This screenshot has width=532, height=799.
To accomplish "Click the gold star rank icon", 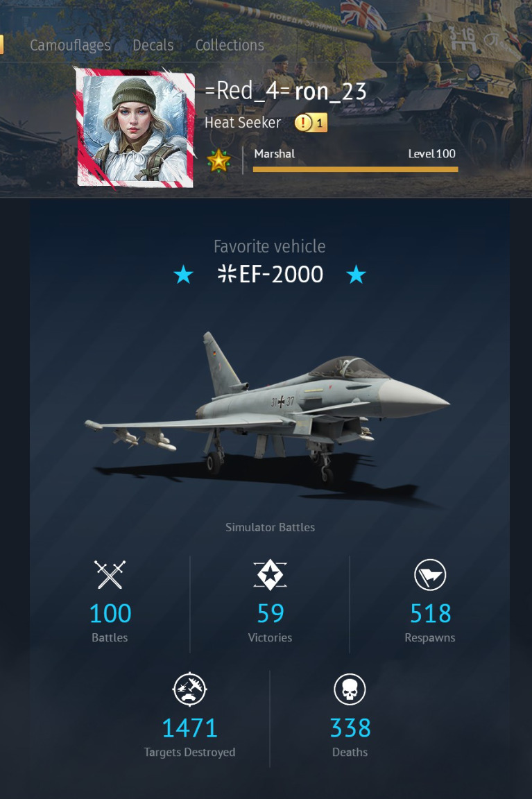I will 218,160.
